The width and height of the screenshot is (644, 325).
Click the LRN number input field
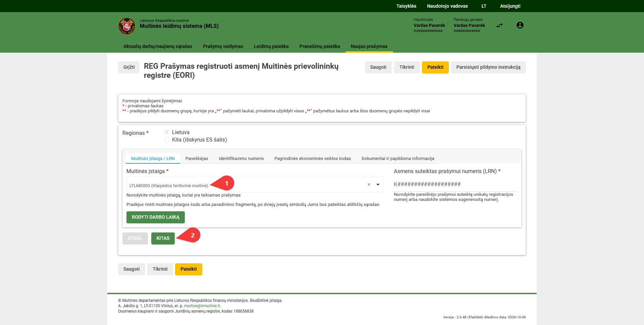pos(455,184)
